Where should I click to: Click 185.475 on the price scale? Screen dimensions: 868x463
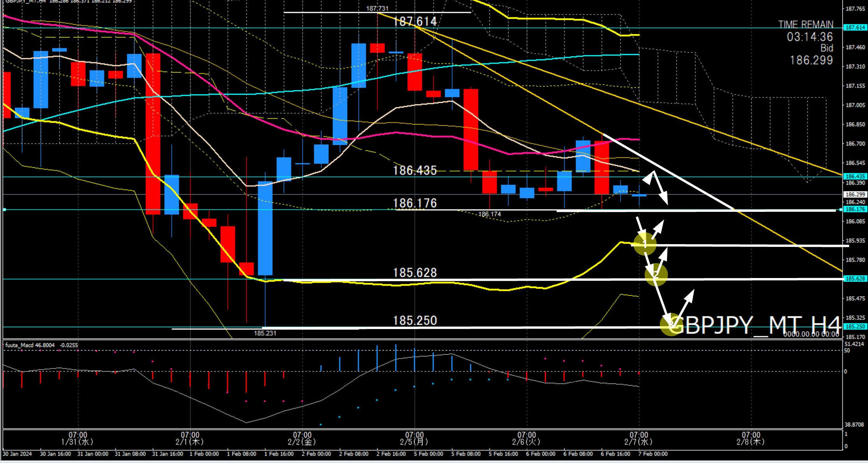click(855, 299)
